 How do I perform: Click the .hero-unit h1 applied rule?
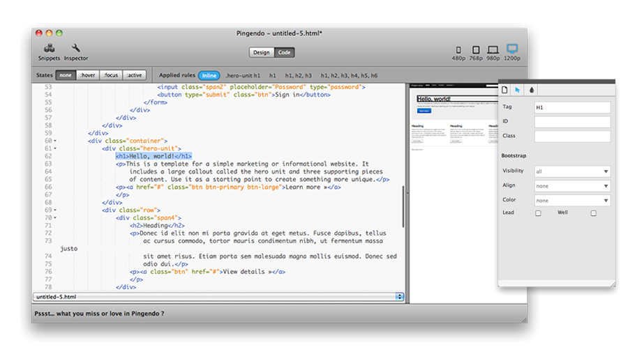pyautogui.click(x=243, y=75)
